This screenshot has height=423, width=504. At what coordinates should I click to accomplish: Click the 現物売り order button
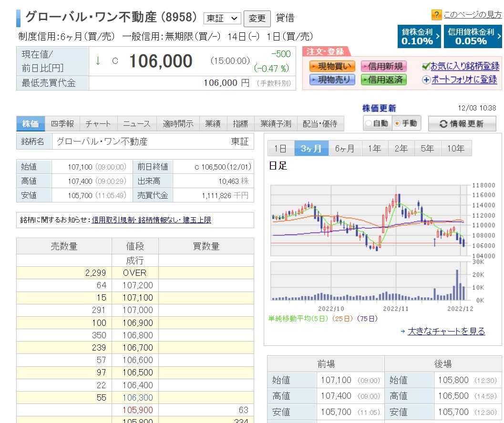(332, 80)
